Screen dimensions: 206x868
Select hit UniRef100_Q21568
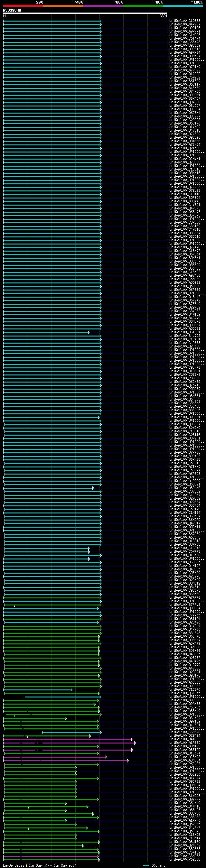(x=185, y=148)
